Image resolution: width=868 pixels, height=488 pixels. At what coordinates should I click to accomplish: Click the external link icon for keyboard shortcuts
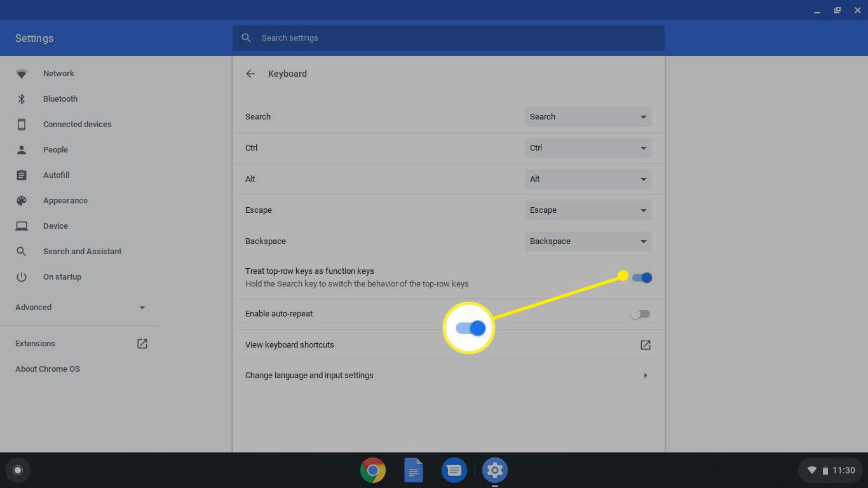click(645, 345)
